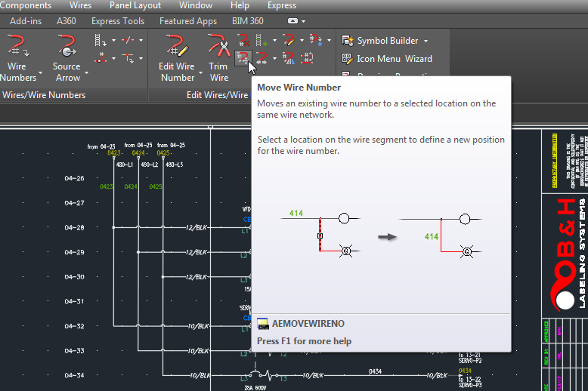Image resolution: width=588 pixels, height=391 pixels.
Task: Click the Symbol Builder icon
Action: [347, 41]
